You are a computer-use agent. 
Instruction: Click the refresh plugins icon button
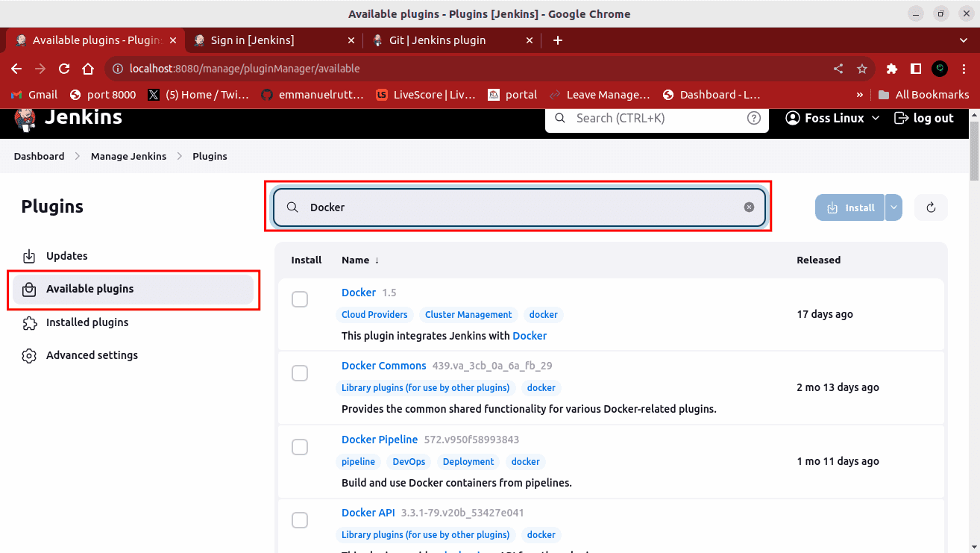pos(931,207)
